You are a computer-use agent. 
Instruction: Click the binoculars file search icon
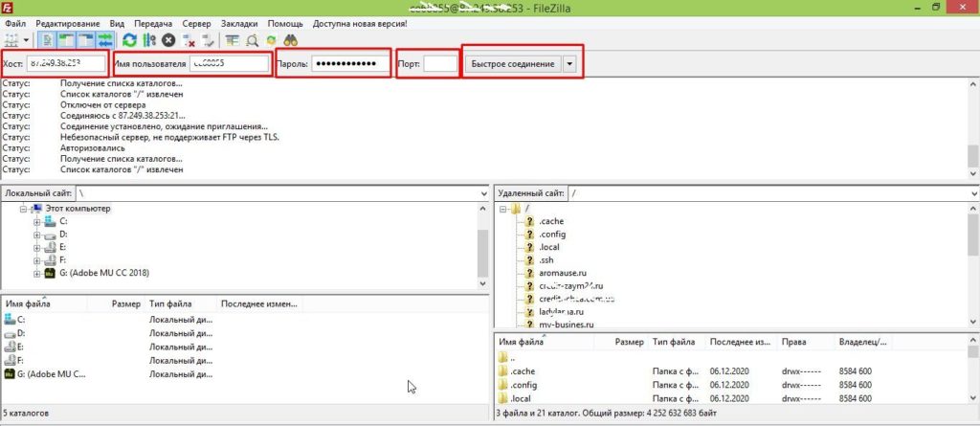(291, 40)
